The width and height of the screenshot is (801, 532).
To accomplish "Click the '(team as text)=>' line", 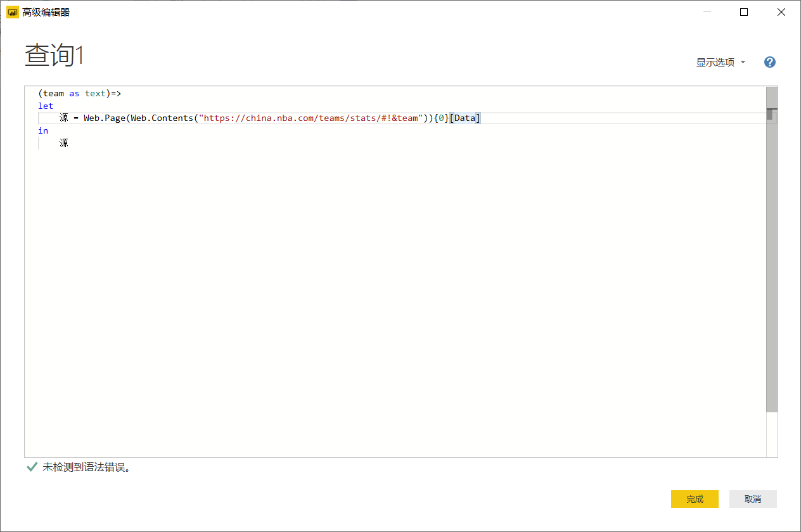I will [x=79, y=94].
